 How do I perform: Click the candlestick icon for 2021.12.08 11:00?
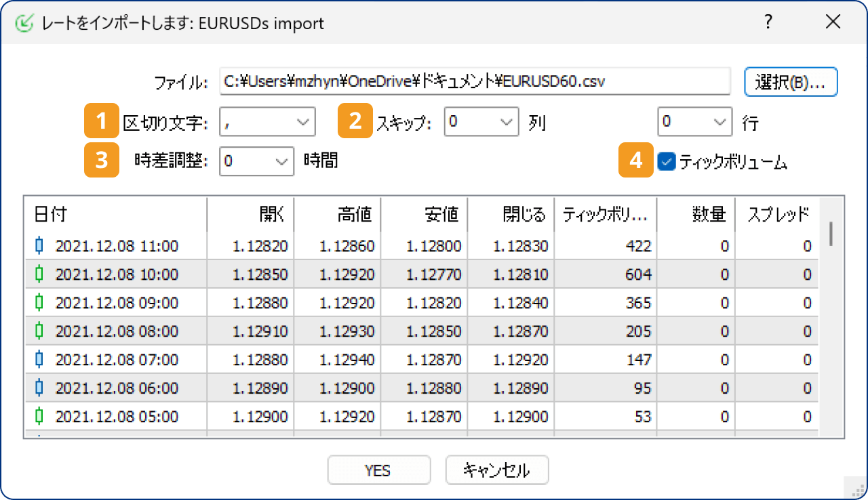(39, 246)
